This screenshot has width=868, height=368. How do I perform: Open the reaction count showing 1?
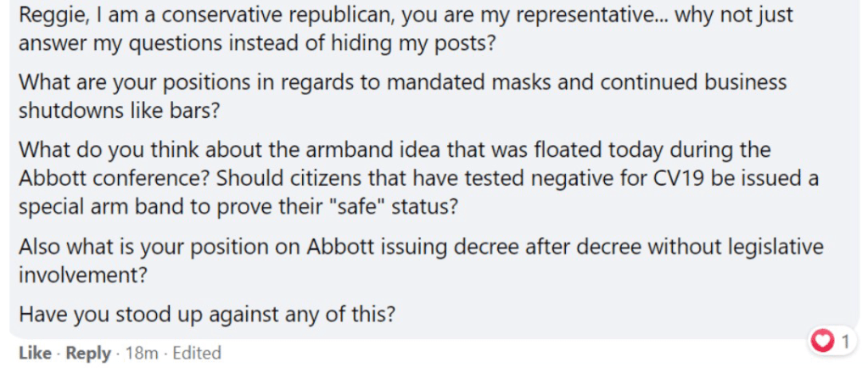843,343
